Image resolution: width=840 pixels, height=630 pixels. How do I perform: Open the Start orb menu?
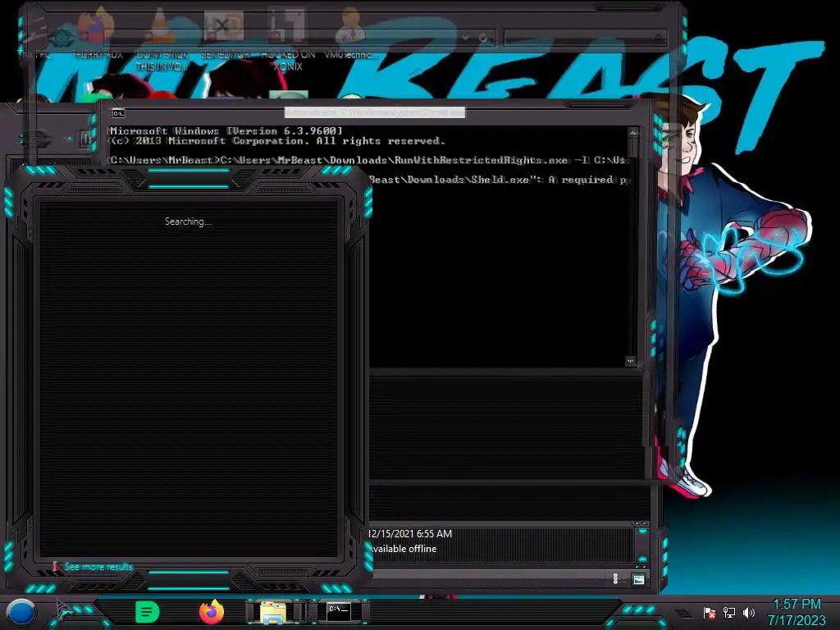[21, 613]
